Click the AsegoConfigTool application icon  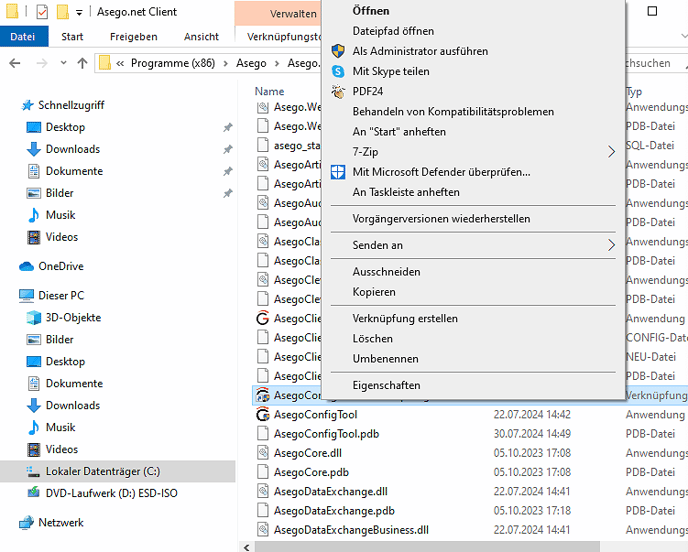(x=263, y=415)
